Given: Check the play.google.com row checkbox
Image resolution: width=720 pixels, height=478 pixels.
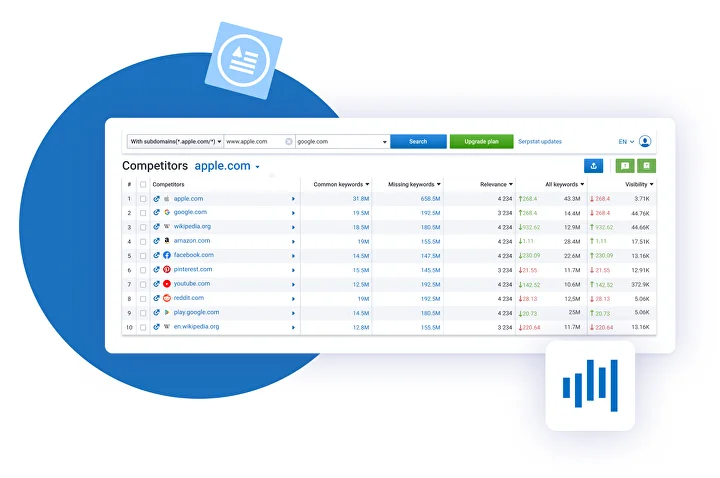Looking at the screenshot, I should coord(143,313).
